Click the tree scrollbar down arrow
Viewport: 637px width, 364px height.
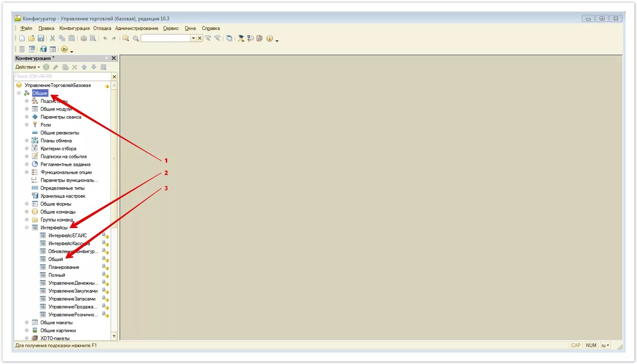115,336
